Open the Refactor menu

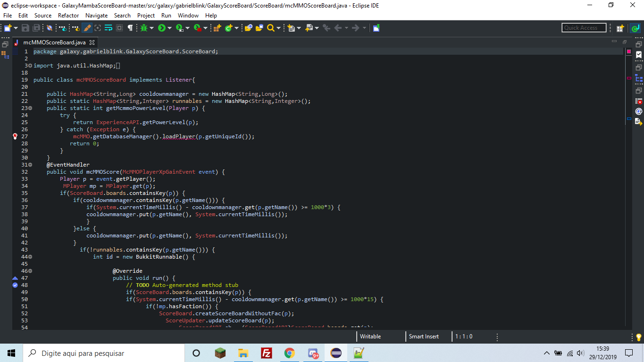(68, 15)
